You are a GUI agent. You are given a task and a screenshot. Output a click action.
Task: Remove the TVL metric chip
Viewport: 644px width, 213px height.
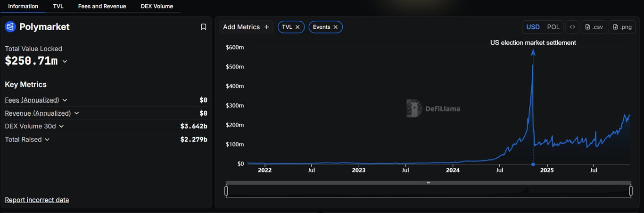click(297, 27)
